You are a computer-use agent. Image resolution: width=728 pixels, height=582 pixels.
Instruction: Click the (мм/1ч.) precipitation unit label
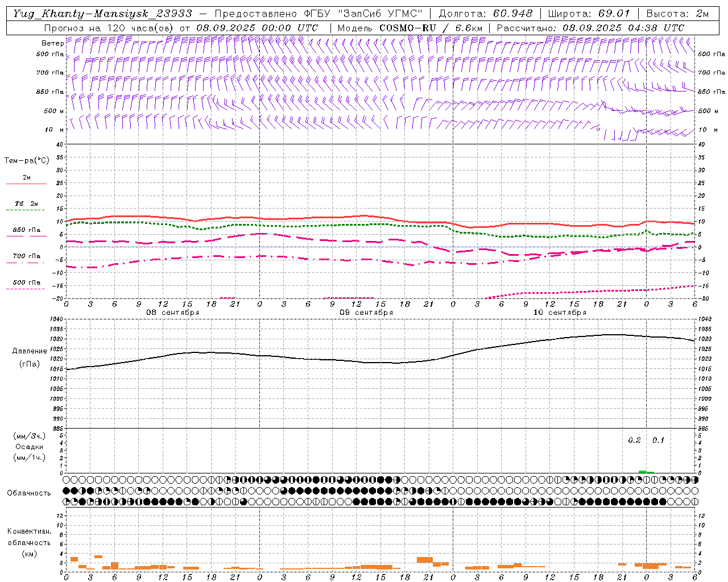coord(29,458)
